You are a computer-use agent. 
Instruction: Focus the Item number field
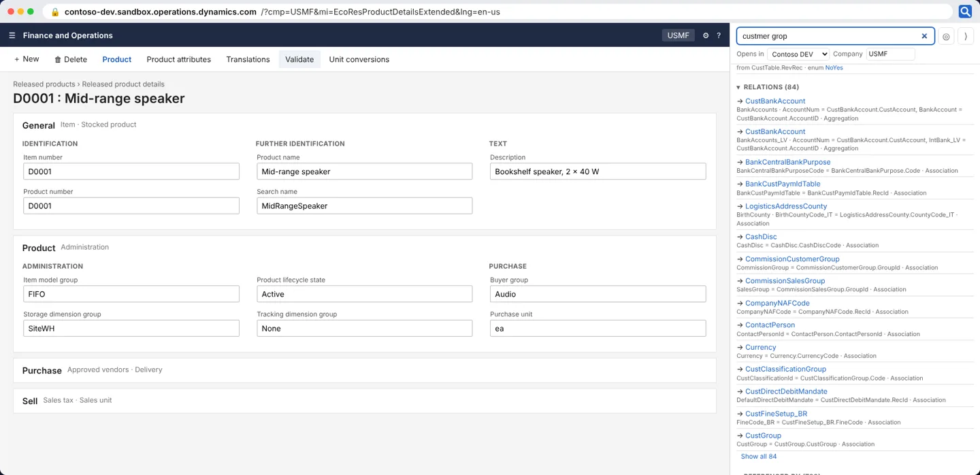(131, 171)
